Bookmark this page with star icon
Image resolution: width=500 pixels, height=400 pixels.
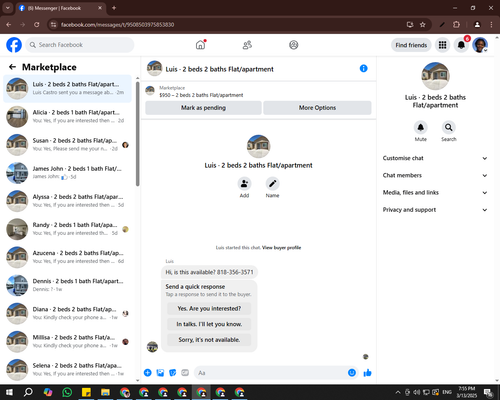click(423, 25)
